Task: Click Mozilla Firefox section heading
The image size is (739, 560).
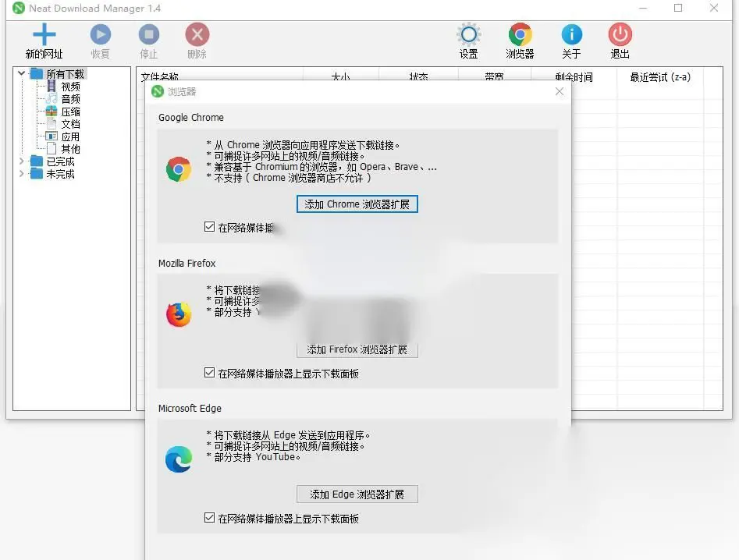Action: click(x=187, y=264)
